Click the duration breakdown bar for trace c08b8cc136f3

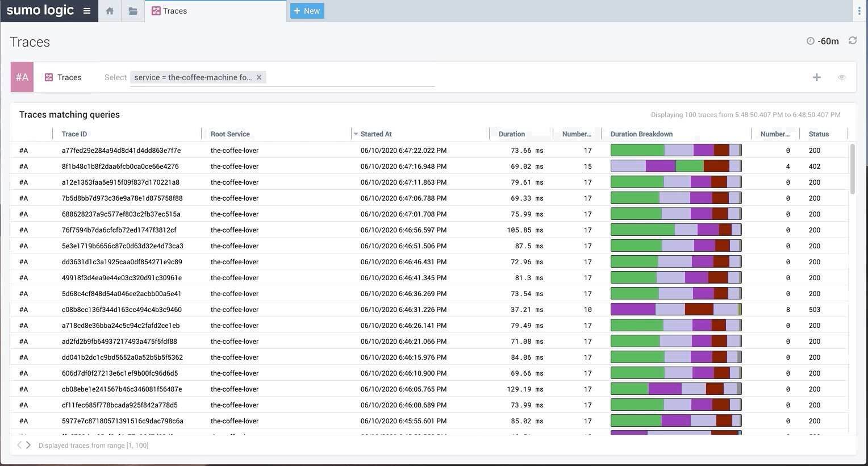[x=676, y=309]
